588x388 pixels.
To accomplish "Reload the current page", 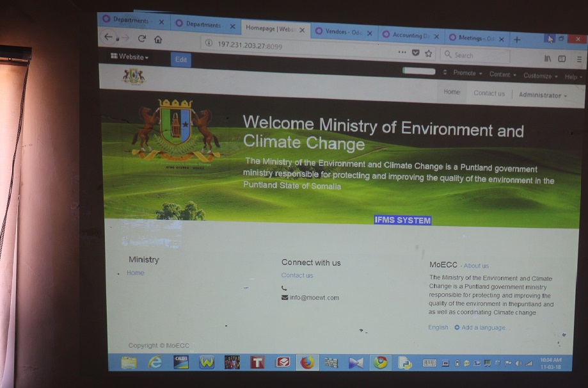I will pos(142,38).
